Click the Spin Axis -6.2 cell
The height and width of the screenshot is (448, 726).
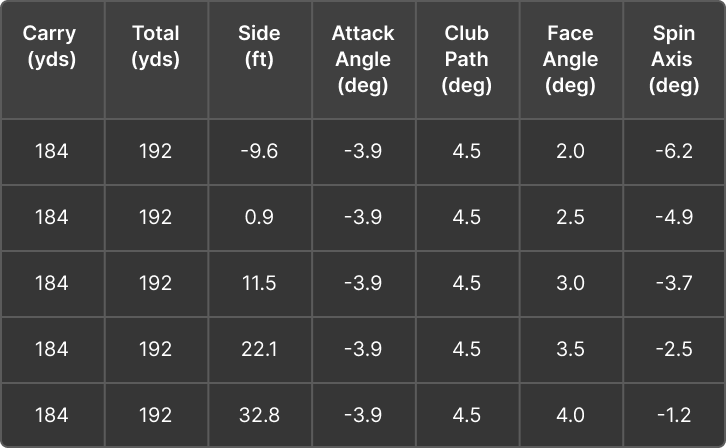(673, 151)
